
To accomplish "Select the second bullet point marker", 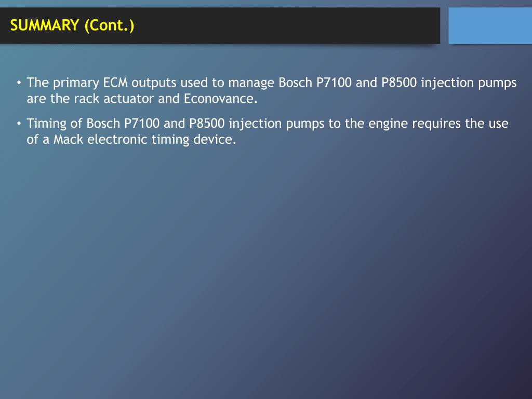I will point(19,124).
